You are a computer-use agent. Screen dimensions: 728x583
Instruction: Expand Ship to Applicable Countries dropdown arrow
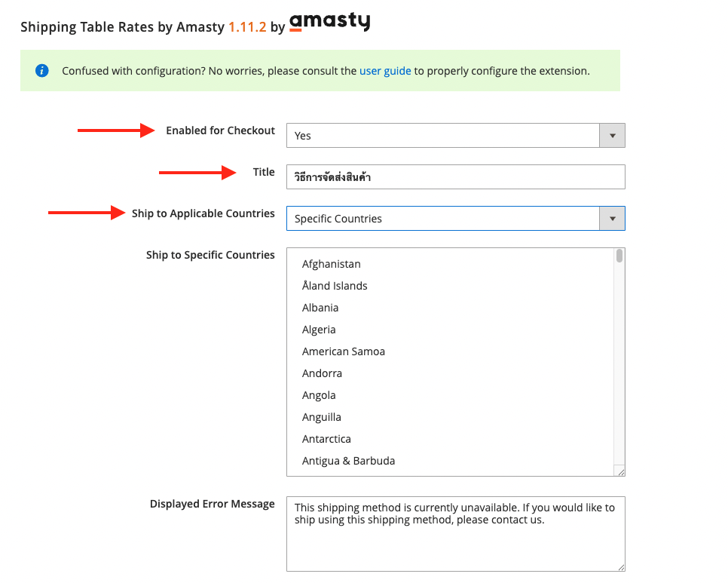pyautogui.click(x=613, y=218)
